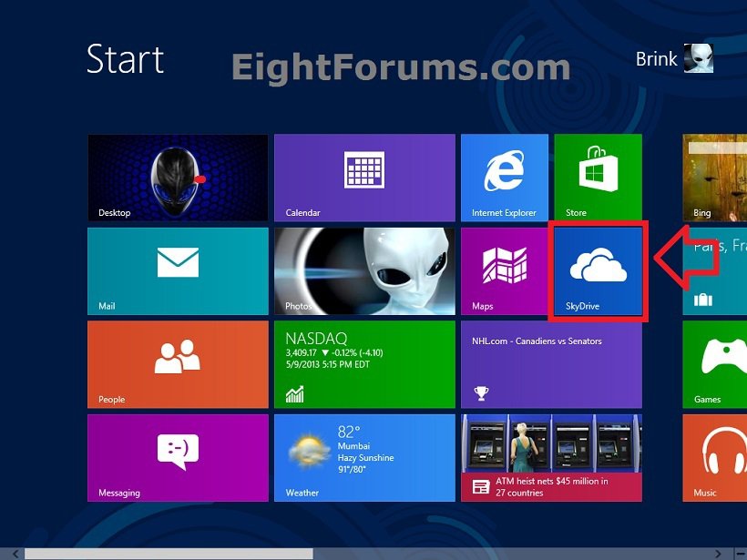Open the News tile about the ATM heist
Image resolution: width=747 pixels, height=560 pixels.
tap(551, 457)
